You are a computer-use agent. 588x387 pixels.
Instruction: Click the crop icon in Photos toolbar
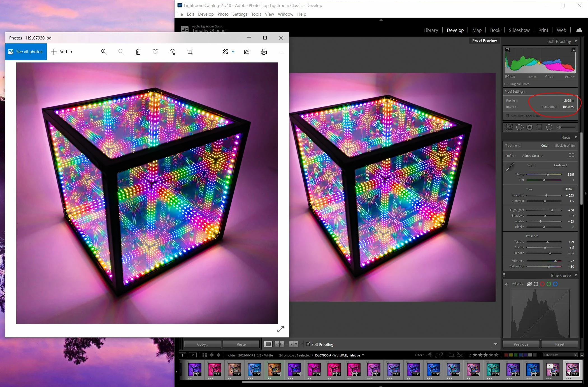pyautogui.click(x=190, y=52)
